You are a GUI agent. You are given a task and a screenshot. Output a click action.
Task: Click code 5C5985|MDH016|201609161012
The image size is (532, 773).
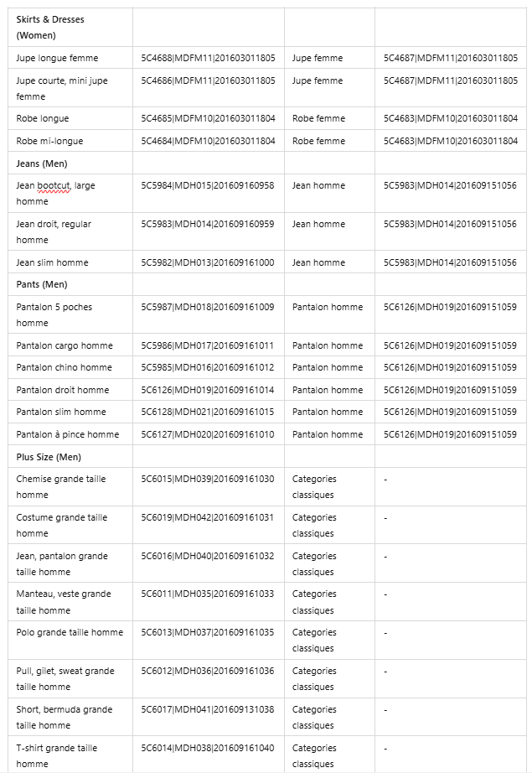[x=208, y=367]
